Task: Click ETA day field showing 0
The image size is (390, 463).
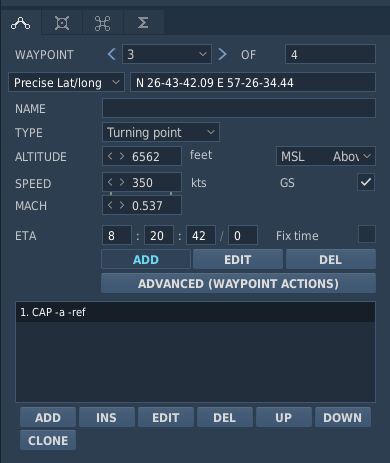Action: (x=243, y=235)
